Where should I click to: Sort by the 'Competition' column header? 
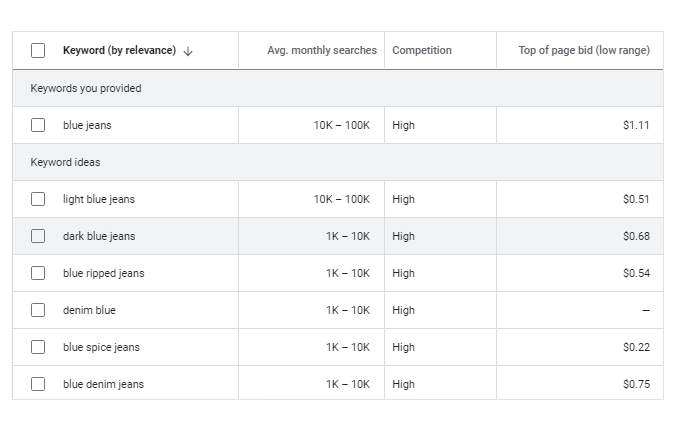pos(422,50)
